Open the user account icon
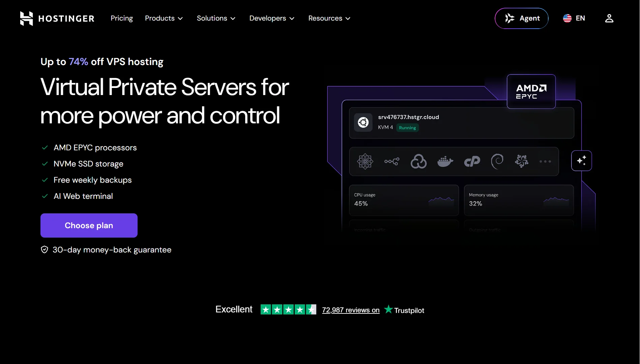640x364 pixels. [x=609, y=18]
